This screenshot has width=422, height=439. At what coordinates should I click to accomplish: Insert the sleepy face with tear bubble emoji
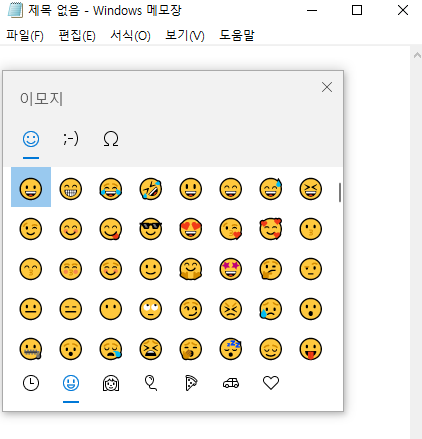[x=111, y=349]
